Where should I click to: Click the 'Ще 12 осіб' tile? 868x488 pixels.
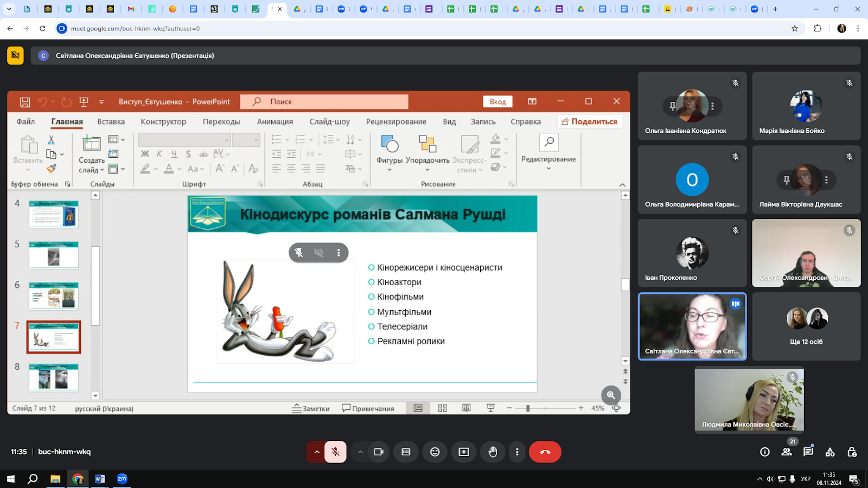[x=806, y=326]
